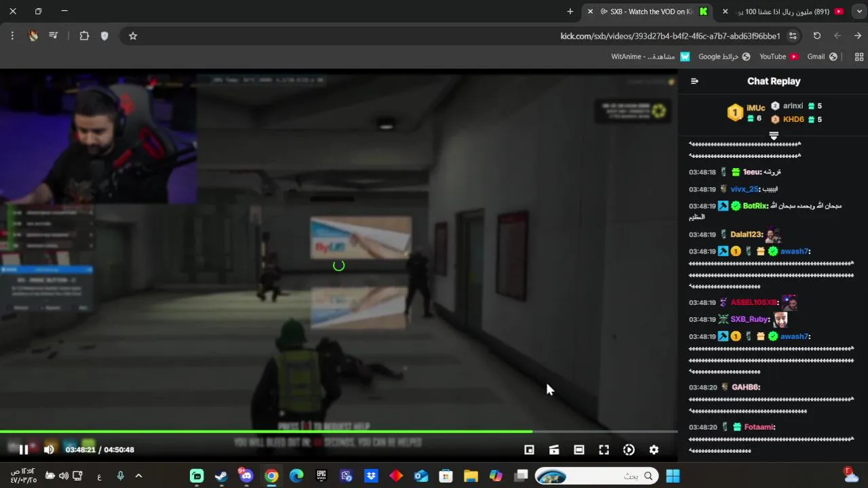The image size is (868, 488).
Task: Click on Fotaami chat username
Action: point(759,426)
